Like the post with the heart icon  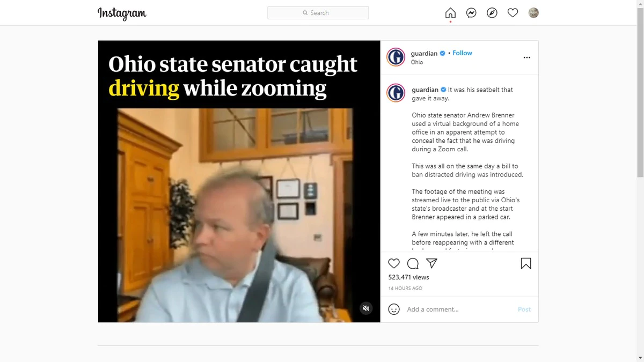[x=394, y=263]
